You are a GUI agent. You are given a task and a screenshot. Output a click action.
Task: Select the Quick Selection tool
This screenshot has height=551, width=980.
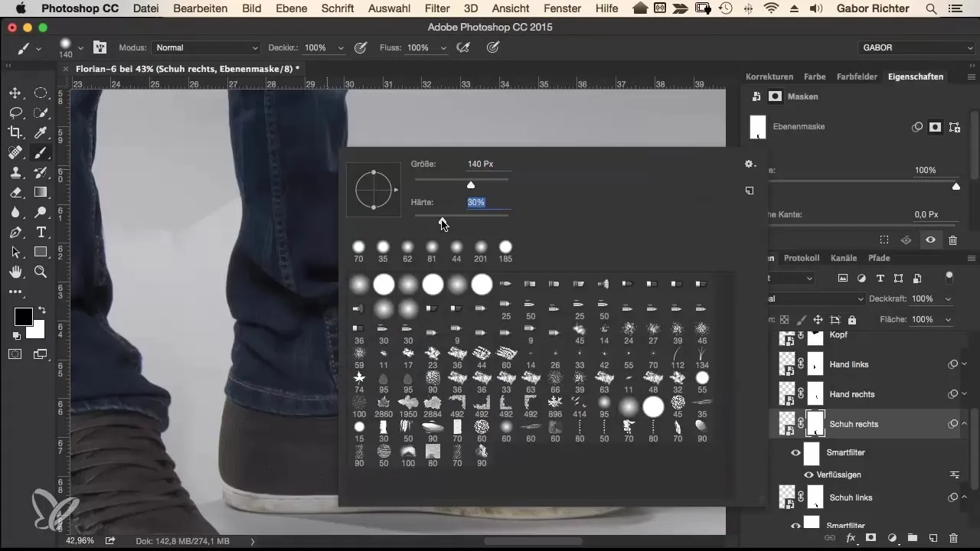pos(41,113)
